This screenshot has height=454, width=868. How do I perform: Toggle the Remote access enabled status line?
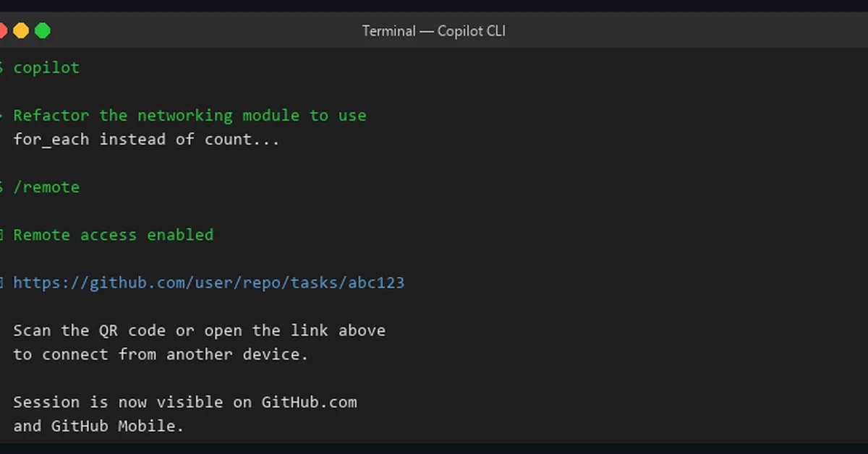tap(112, 234)
